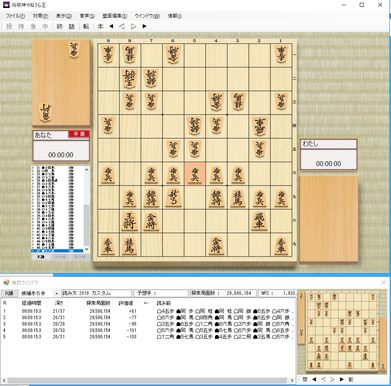Click the analysis list horizontal scrollbar
The image size is (391, 386).
[148, 380]
